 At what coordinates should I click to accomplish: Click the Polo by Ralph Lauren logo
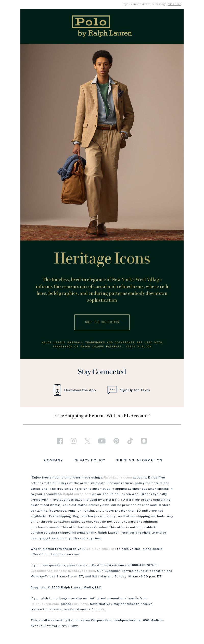(x=102, y=26)
